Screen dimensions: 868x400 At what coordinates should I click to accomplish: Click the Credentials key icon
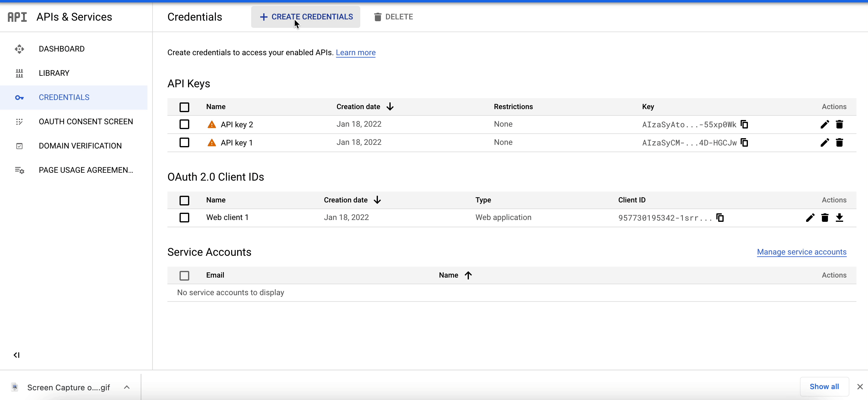pos(19,97)
